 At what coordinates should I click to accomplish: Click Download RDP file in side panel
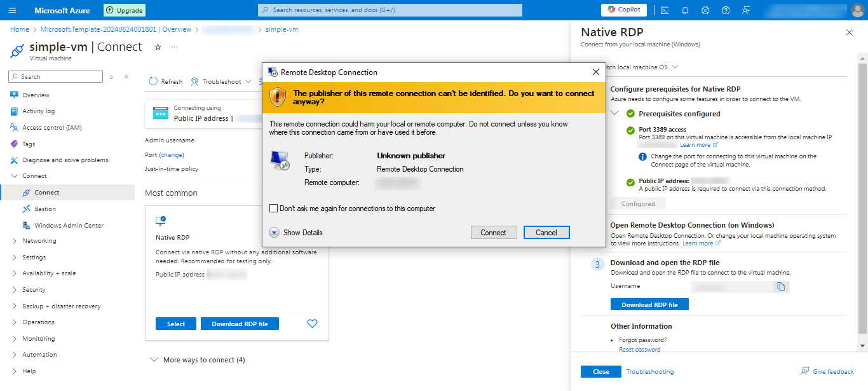(x=649, y=305)
